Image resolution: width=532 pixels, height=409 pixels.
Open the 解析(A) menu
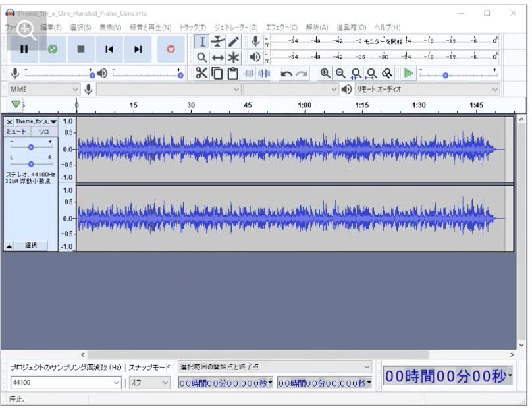(317, 28)
